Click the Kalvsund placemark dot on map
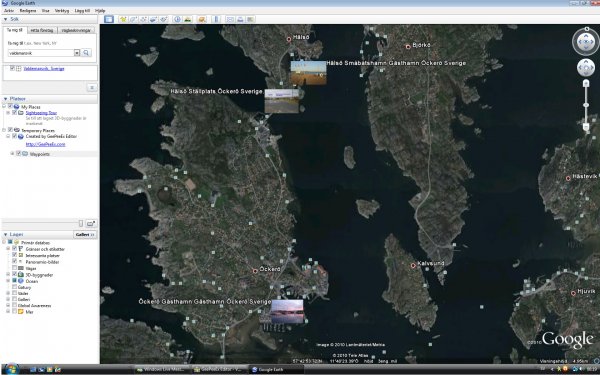 pyautogui.click(x=413, y=265)
